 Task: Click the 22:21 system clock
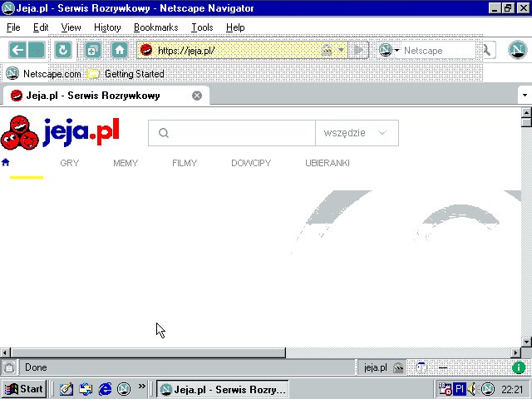click(512, 389)
